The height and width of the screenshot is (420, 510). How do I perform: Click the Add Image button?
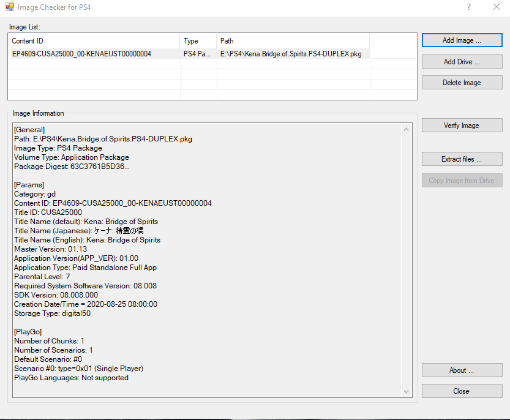(462, 40)
